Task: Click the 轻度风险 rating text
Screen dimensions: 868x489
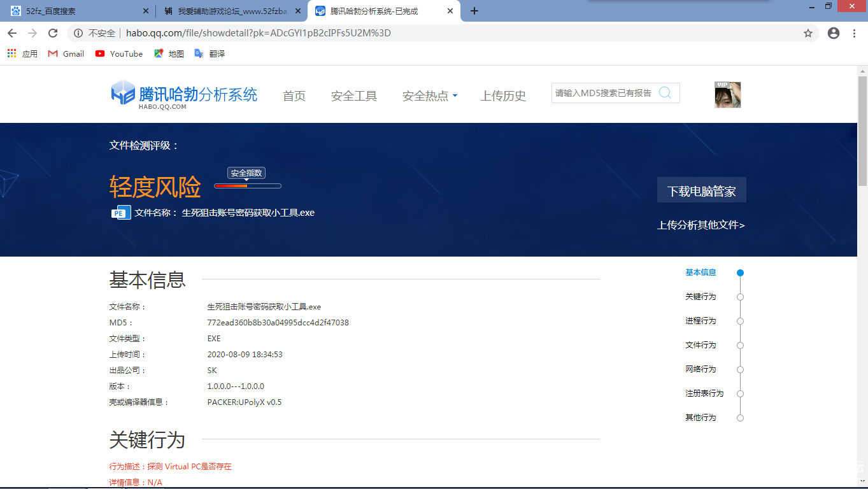Action: tap(155, 187)
